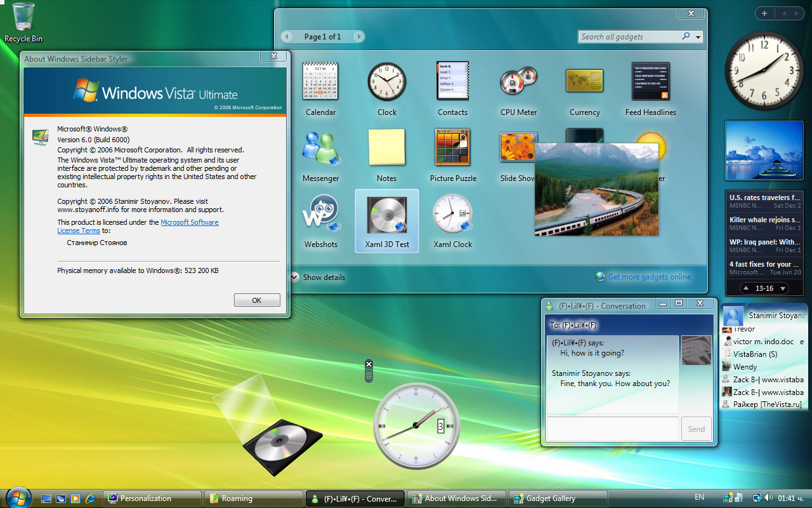Click the Xaml Clock gadget
Image resolution: width=812 pixels, height=508 pixels.
[x=452, y=215]
